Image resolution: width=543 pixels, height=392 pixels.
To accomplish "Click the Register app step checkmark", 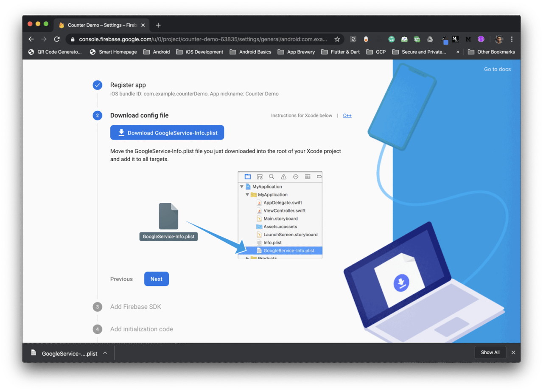I will [98, 85].
